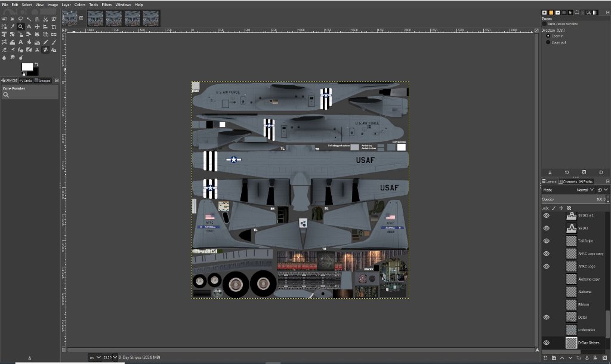Viewport: 611px width, 364px height.
Task: Open the units dropdown in status bar
Action: [94, 357]
